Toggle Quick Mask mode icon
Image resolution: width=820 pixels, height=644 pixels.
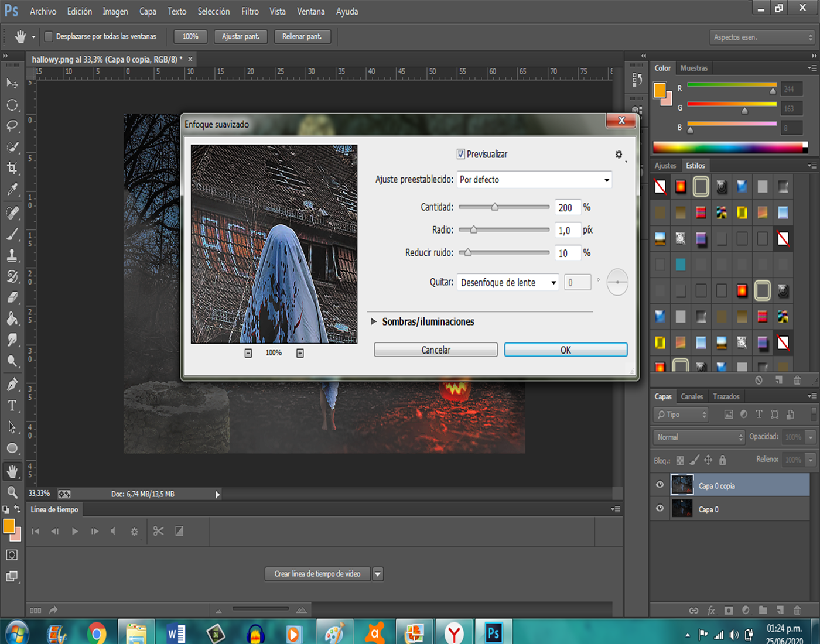pos(12,554)
